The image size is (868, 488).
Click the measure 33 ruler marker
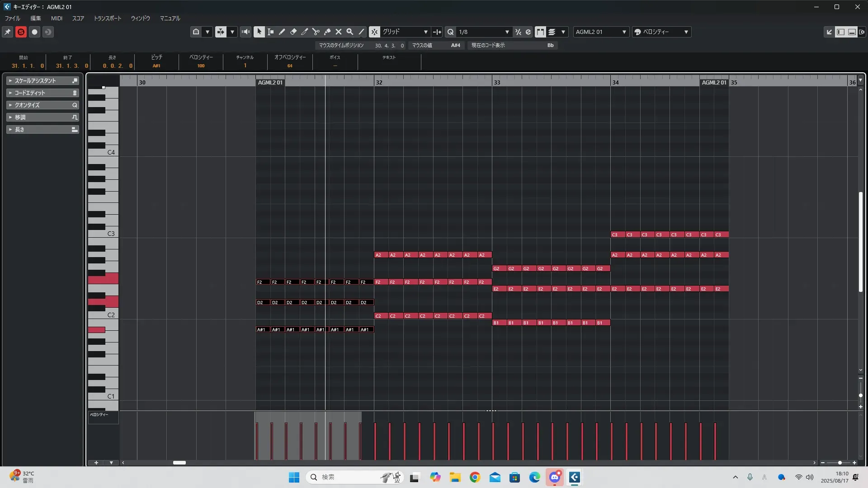497,82
